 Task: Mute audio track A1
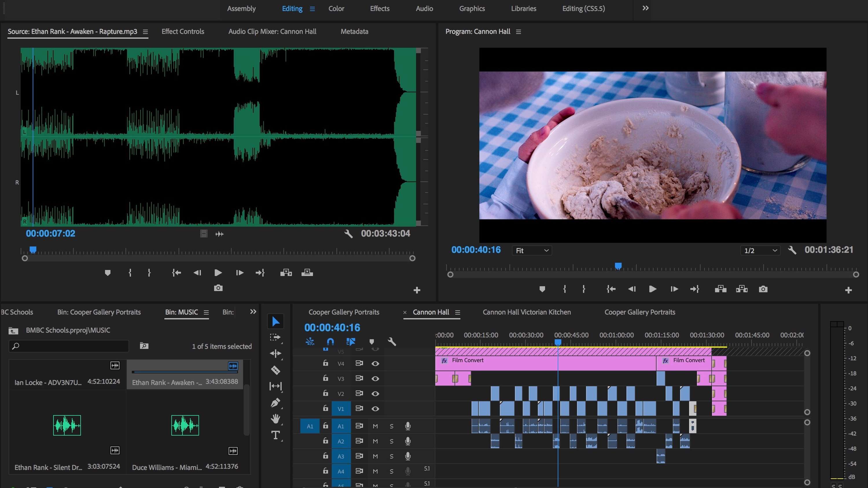[x=375, y=426]
